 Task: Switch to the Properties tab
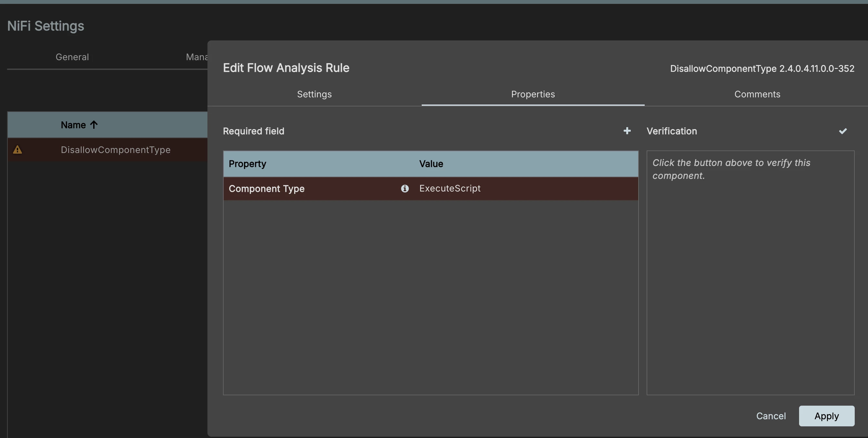pyautogui.click(x=533, y=94)
